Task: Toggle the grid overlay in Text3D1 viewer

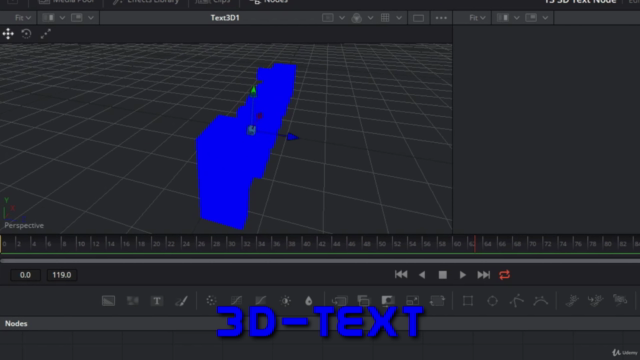Action: pyautogui.click(x=385, y=18)
